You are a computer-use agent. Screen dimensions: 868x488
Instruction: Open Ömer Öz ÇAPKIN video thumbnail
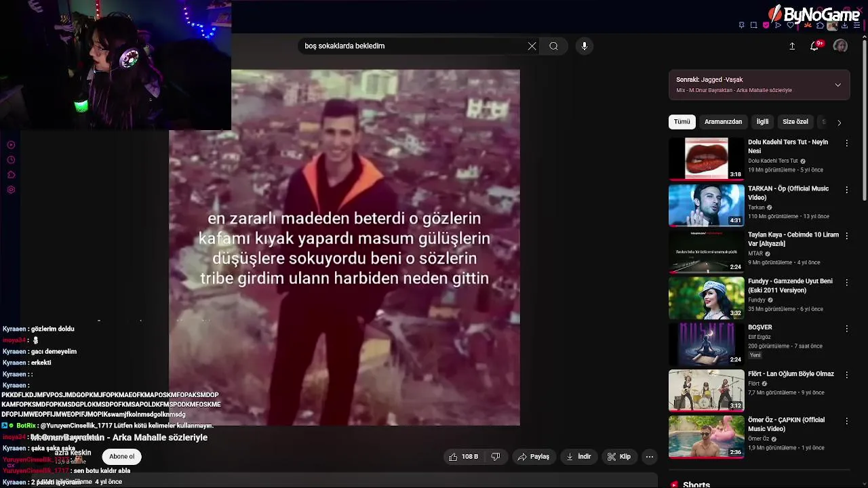pyautogui.click(x=706, y=436)
